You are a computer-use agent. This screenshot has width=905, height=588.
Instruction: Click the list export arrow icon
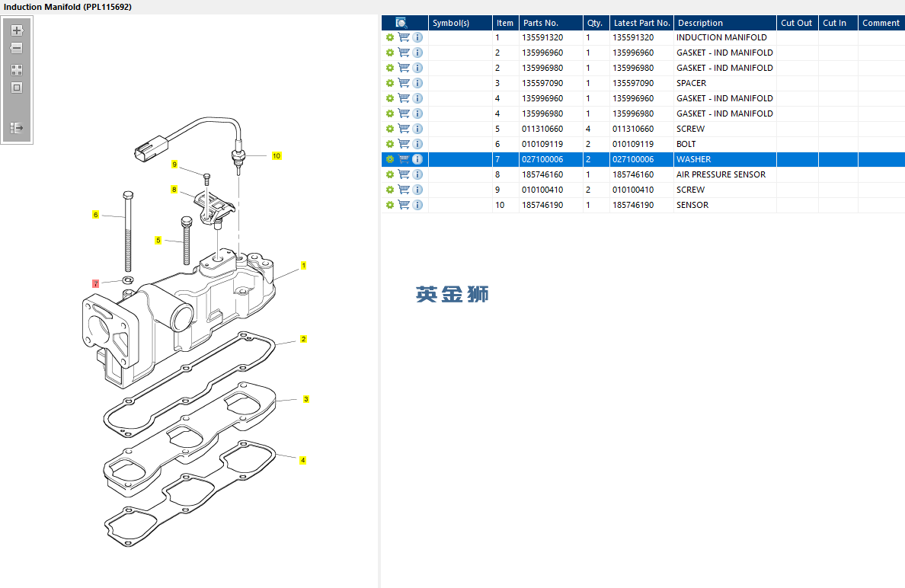(17, 127)
